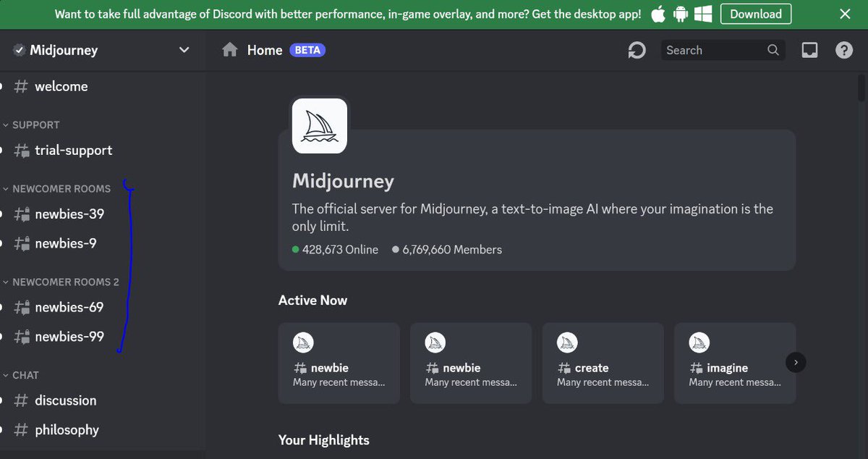The height and width of the screenshot is (459, 868).
Task: Click the Download button in top banner
Action: coord(756,14)
